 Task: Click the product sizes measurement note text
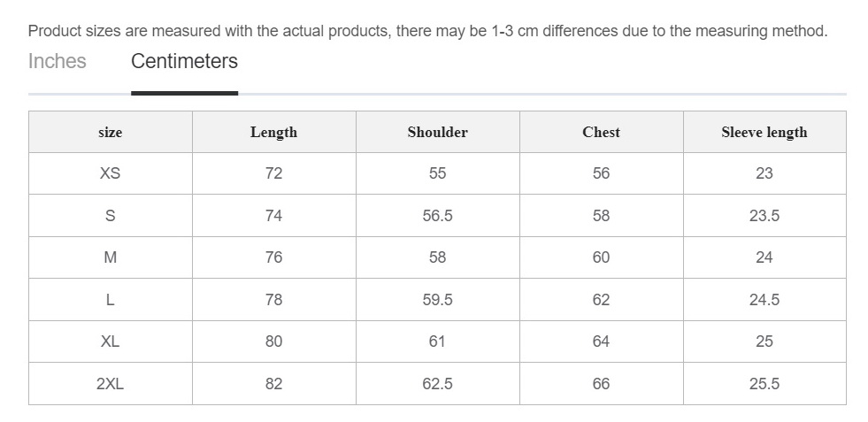point(428,31)
